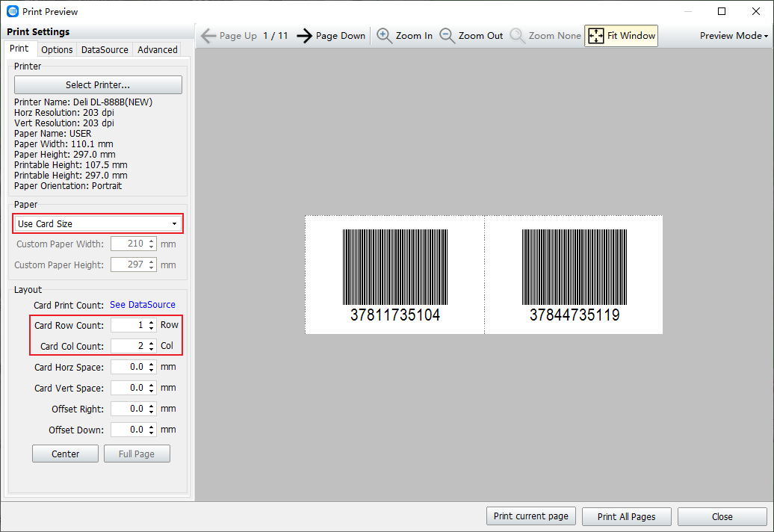Click the Page Down arrow icon
This screenshot has height=532, width=774.
(305, 36)
